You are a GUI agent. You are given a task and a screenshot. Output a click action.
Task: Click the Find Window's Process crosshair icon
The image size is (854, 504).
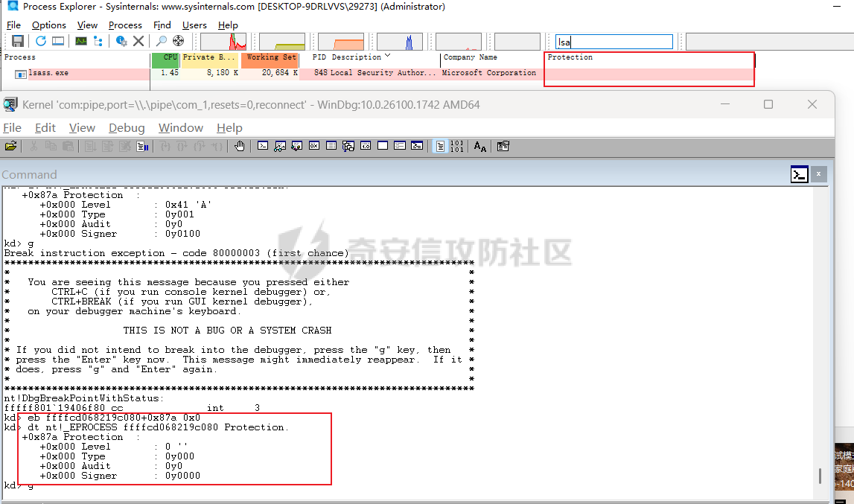click(x=178, y=41)
